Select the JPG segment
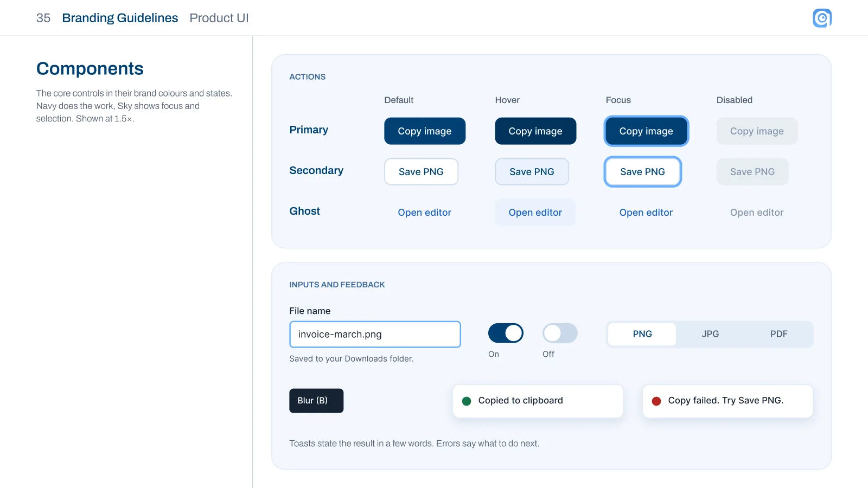This screenshot has height=488, width=868. (710, 334)
